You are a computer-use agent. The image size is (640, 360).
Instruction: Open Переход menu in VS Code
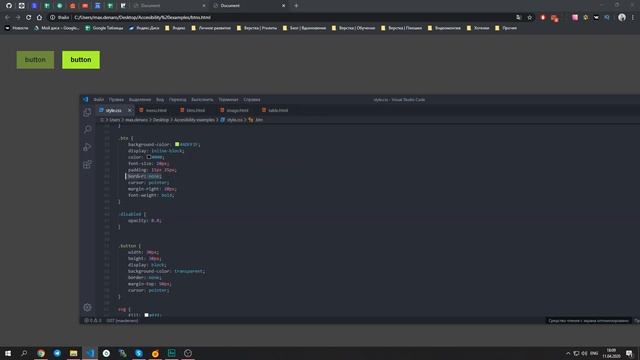point(178,100)
